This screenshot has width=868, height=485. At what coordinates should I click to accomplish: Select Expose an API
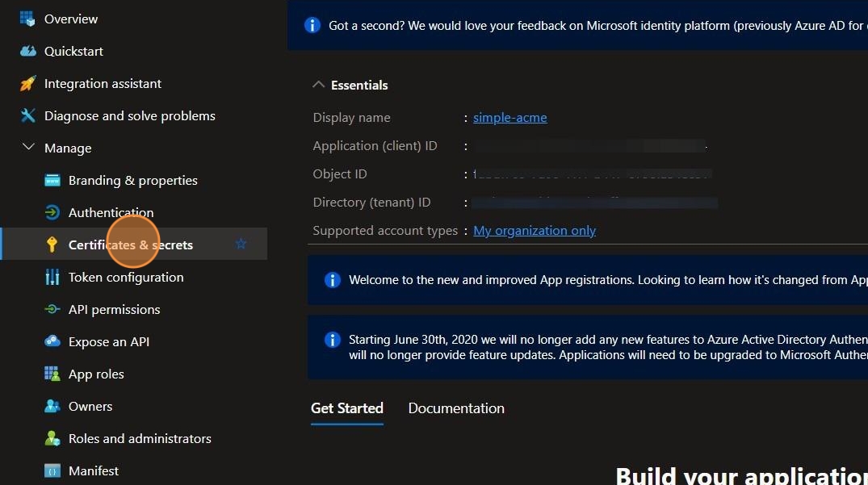109,342
